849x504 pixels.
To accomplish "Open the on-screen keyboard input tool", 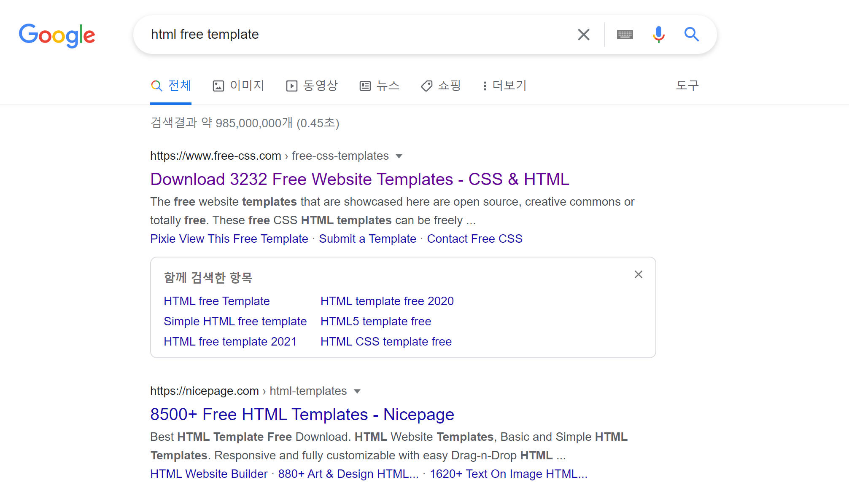I will [x=625, y=35].
